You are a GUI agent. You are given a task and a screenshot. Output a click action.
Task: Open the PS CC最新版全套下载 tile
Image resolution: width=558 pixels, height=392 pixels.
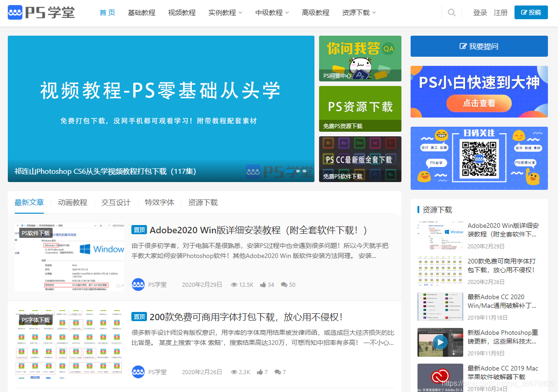point(360,159)
